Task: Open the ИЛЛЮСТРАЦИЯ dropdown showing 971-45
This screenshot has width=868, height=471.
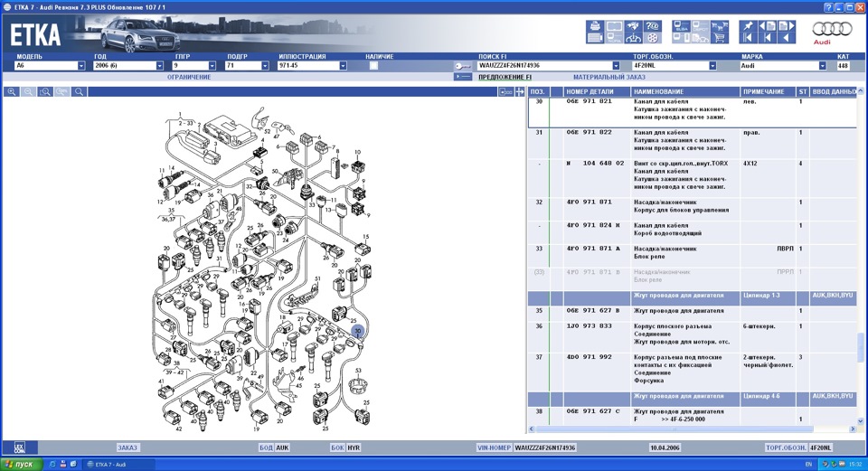Action: click(343, 66)
